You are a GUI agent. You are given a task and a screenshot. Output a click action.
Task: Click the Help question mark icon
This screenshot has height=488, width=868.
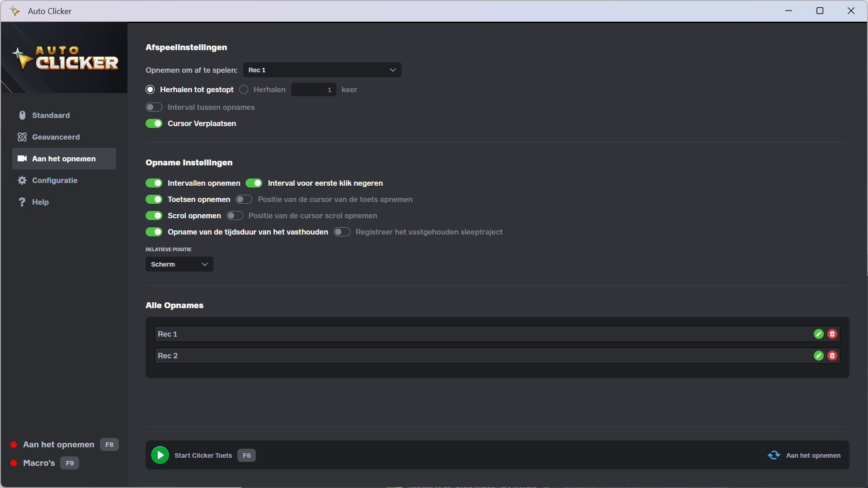click(22, 202)
